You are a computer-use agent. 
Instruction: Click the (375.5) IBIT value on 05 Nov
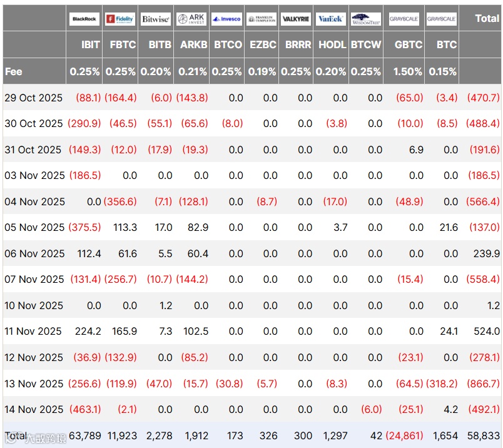(x=84, y=228)
